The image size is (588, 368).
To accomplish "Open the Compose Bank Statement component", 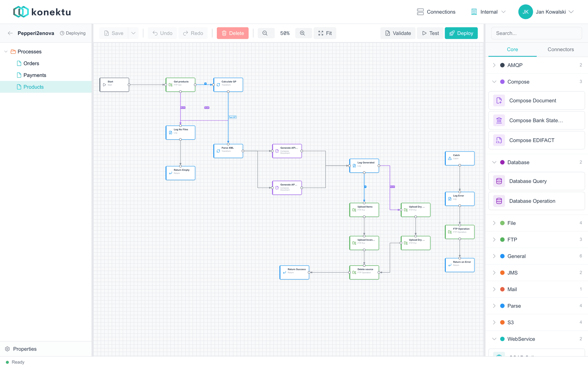I will click(536, 120).
